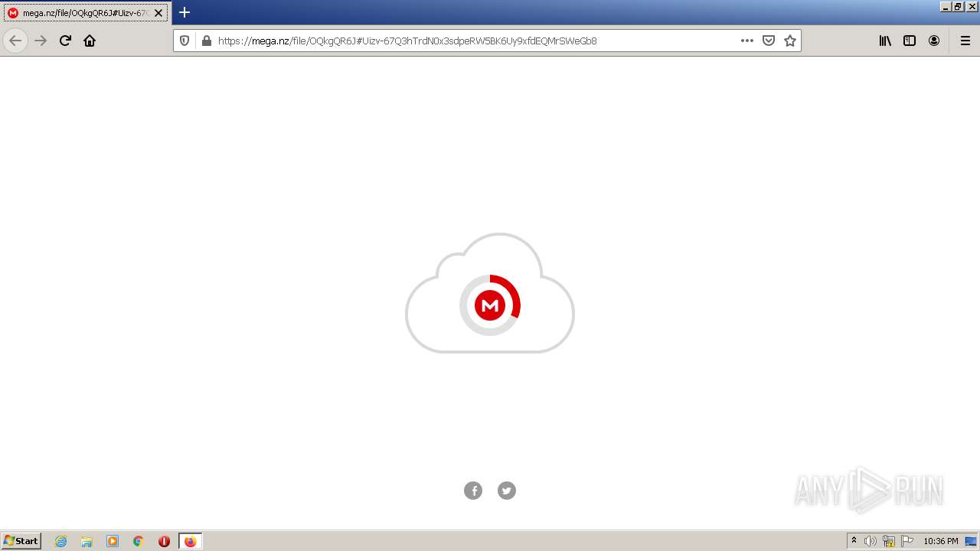Bookmark this page with star
The width and height of the screenshot is (980, 551).
(790, 41)
